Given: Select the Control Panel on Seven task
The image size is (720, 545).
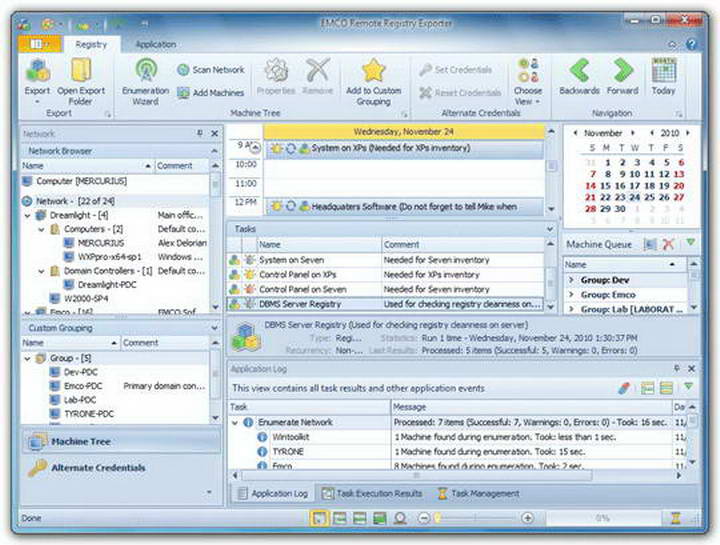Looking at the screenshot, I should [384, 289].
